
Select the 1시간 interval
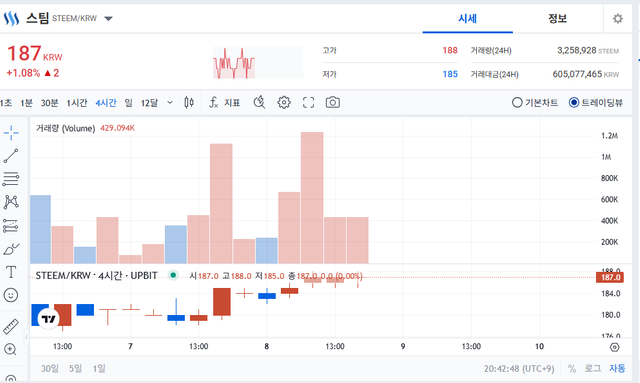pos(77,103)
